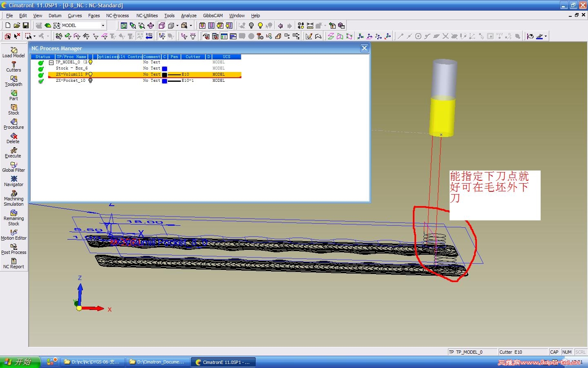Create a new Procedure
588x368 pixels.
coord(14,124)
